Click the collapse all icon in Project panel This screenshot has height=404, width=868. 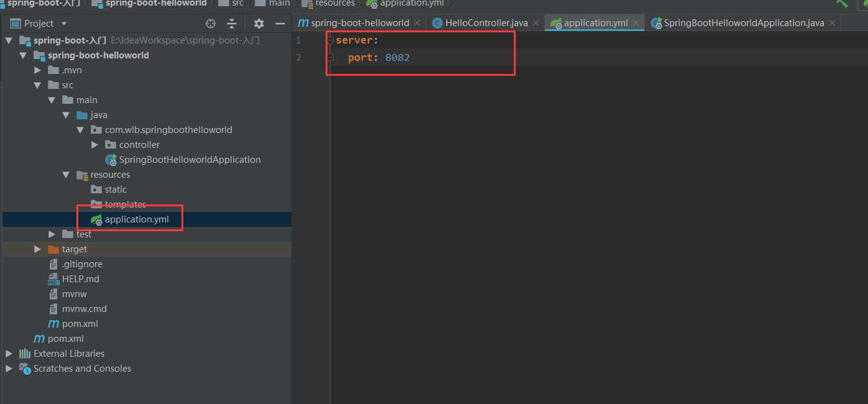(232, 24)
